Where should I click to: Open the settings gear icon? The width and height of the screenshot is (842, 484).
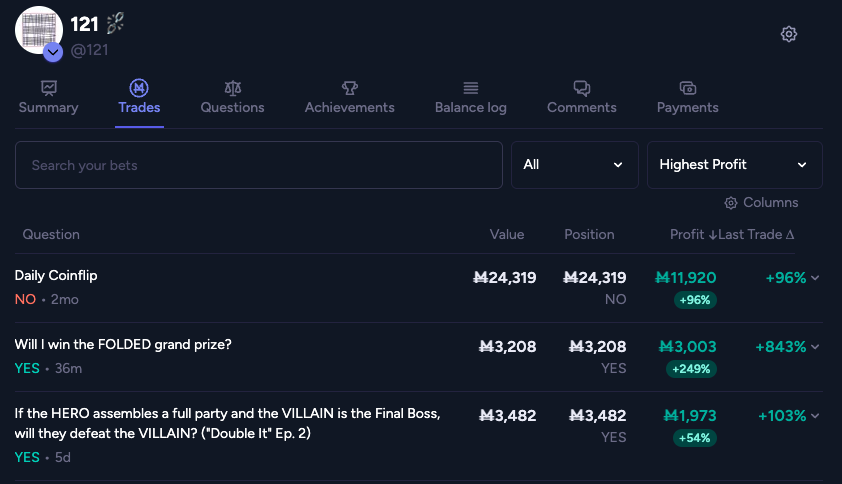coord(789,34)
